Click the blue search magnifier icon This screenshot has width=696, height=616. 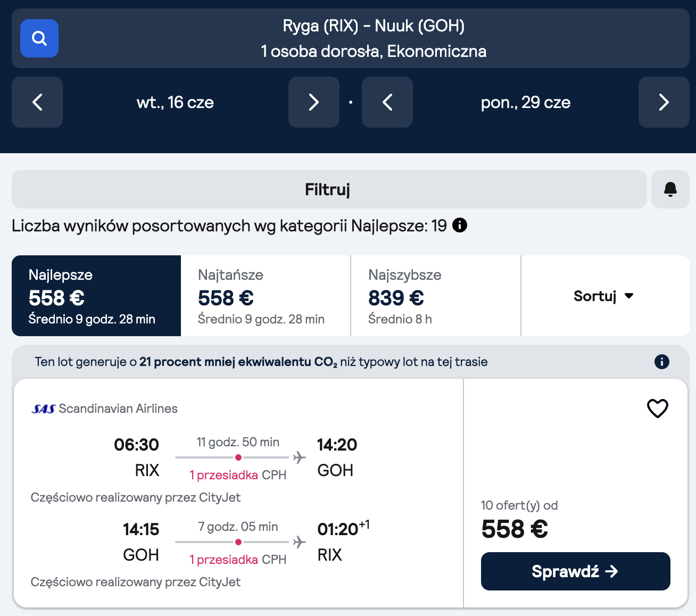pos(39,38)
